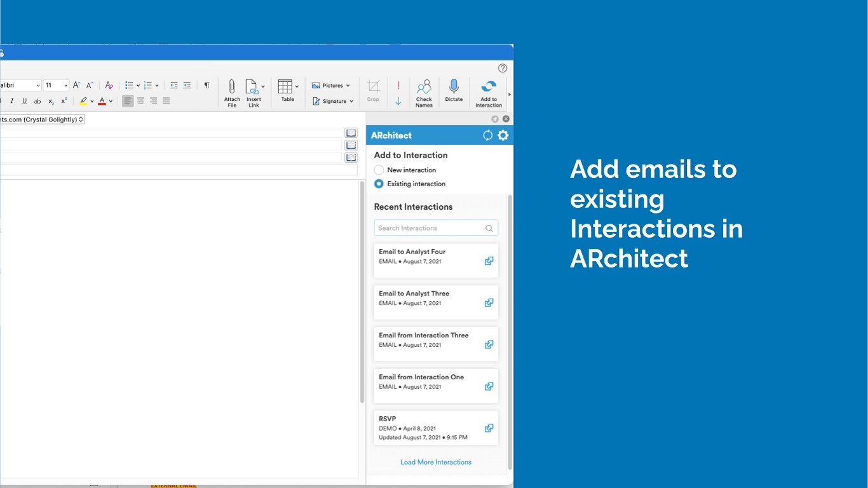The image size is (868, 488).
Task: Select the Email from Interaction Three card
Action: 436,344
